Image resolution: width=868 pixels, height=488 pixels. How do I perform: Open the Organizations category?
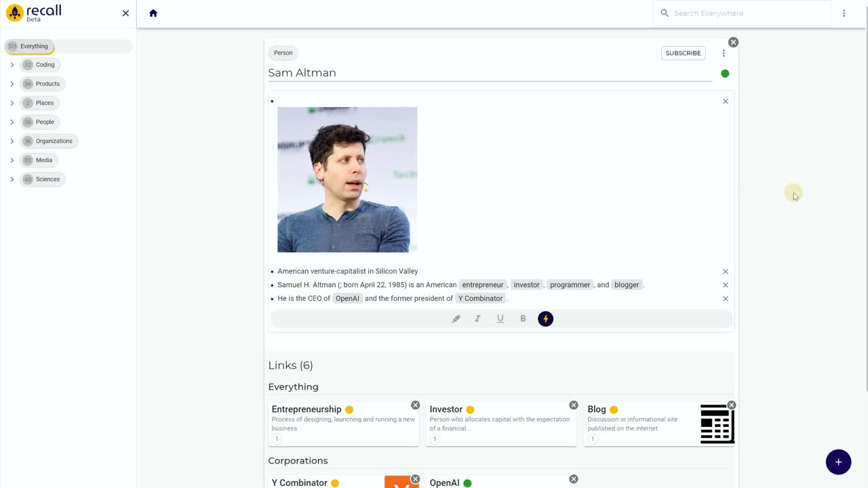point(49,141)
